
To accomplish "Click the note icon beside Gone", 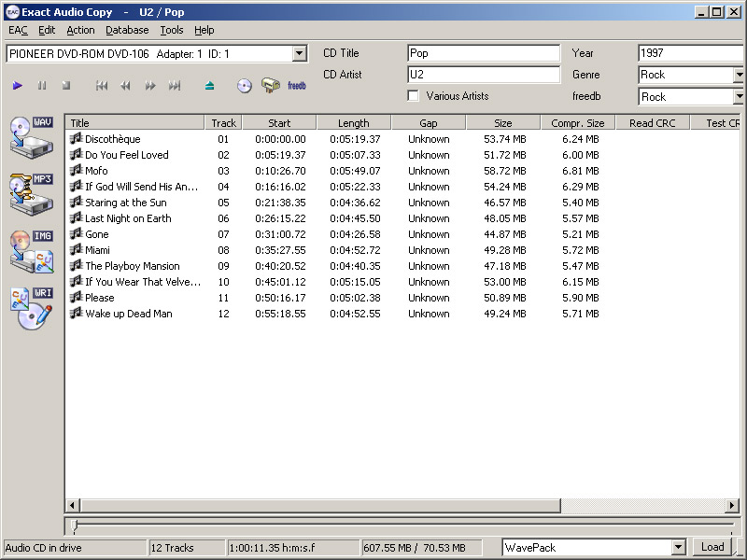I will 76,234.
